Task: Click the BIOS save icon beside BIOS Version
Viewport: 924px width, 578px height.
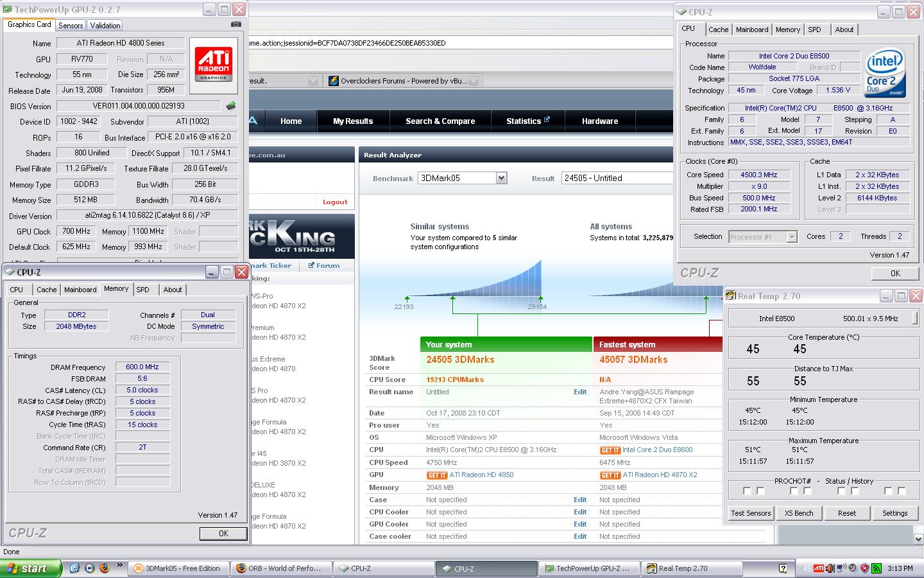Action: coord(231,106)
